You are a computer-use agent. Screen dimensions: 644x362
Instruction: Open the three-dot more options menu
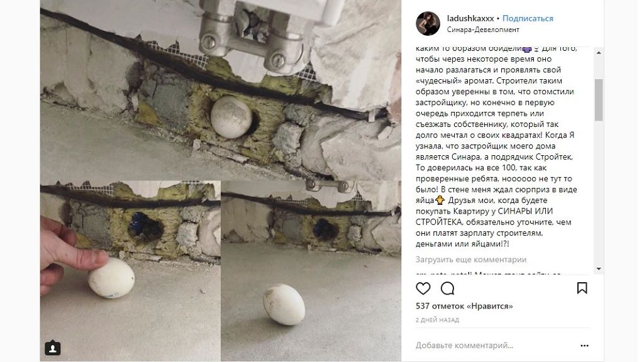click(x=584, y=346)
